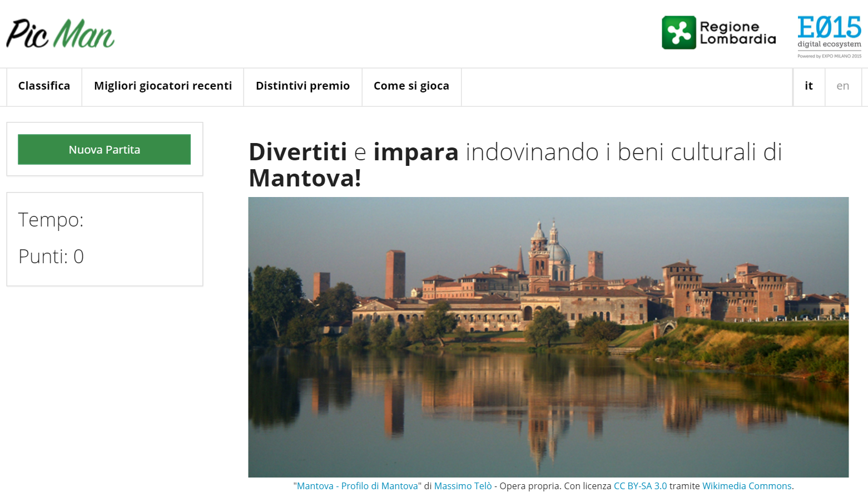Open the Classifica page

coord(44,86)
